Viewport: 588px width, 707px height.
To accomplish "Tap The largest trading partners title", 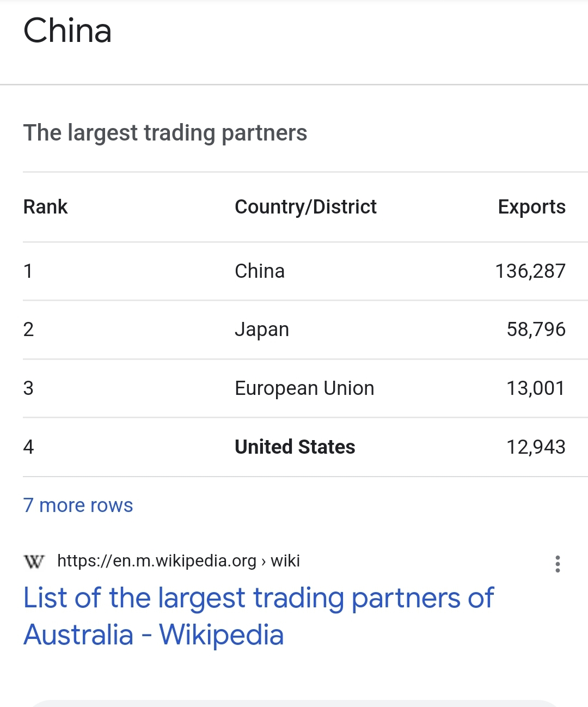I will pyautogui.click(x=165, y=133).
